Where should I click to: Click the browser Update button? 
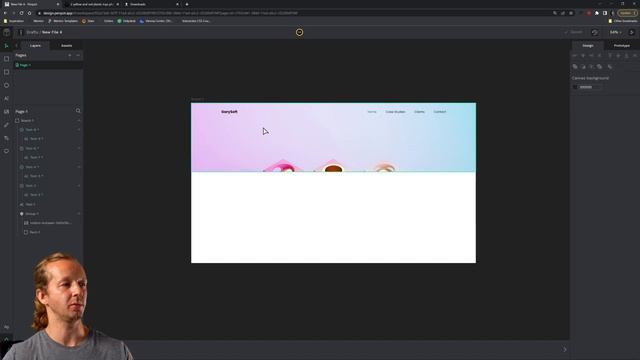(627, 13)
